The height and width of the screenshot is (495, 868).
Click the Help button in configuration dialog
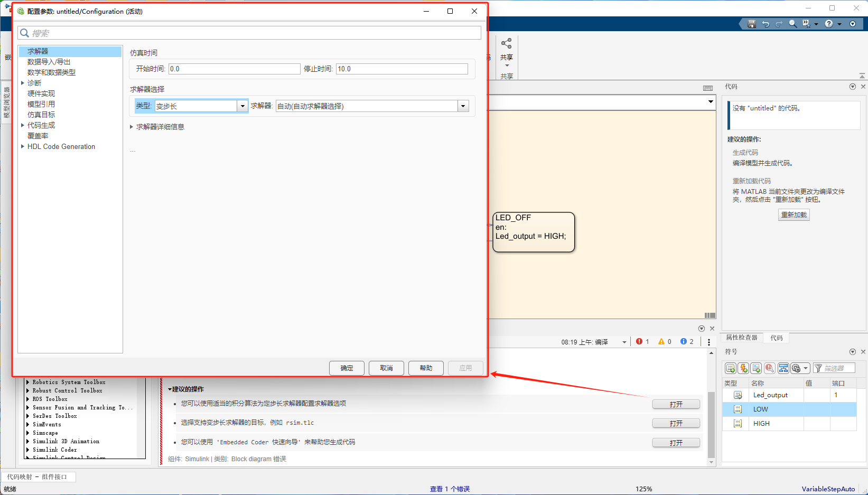click(x=426, y=368)
